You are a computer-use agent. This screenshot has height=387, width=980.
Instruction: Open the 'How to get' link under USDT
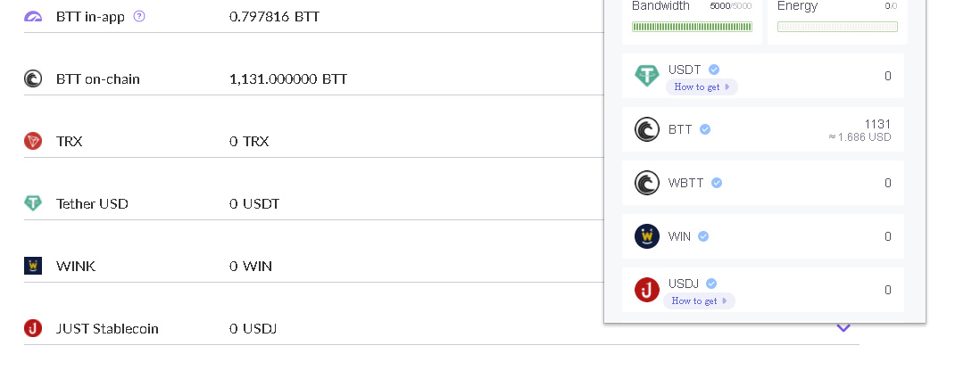click(x=702, y=86)
